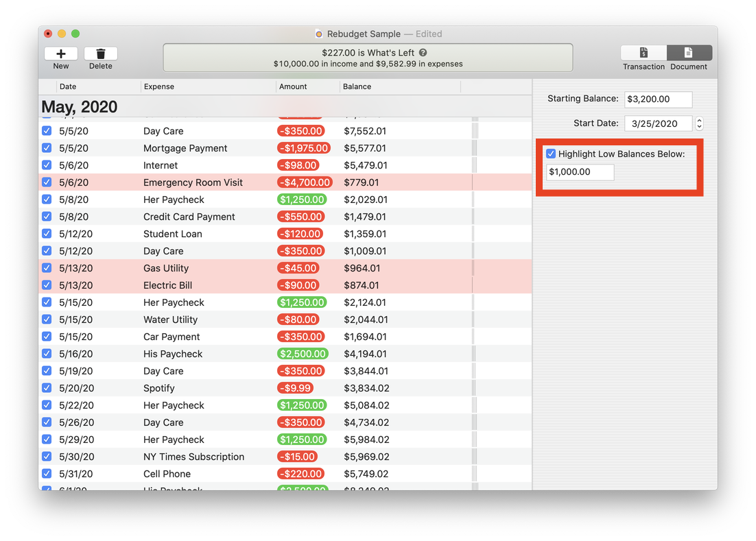Toggle the Car Payment row checkbox
The image size is (756, 541).
click(47, 336)
